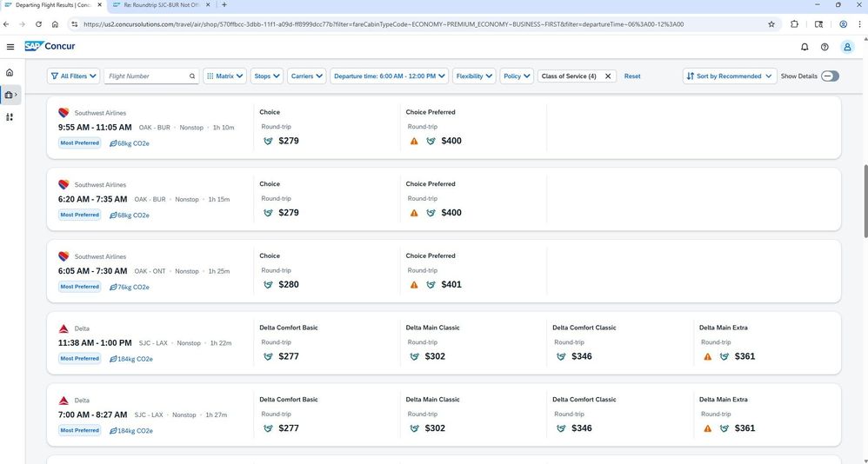
Task: Click Most Preferred badge on 6:05 AM flight
Action: coord(80,287)
